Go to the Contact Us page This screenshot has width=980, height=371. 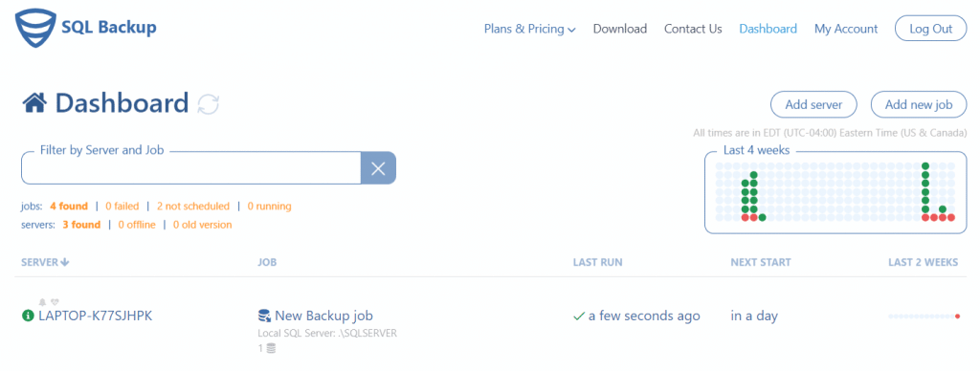coord(693,29)
